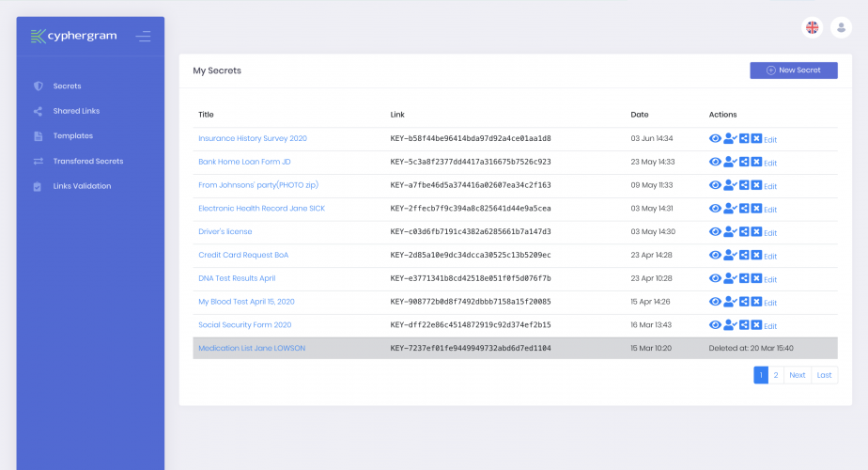Share Credit Card Request BoA share icon
The height and width of the screenshot is (470, 868).
745,255
